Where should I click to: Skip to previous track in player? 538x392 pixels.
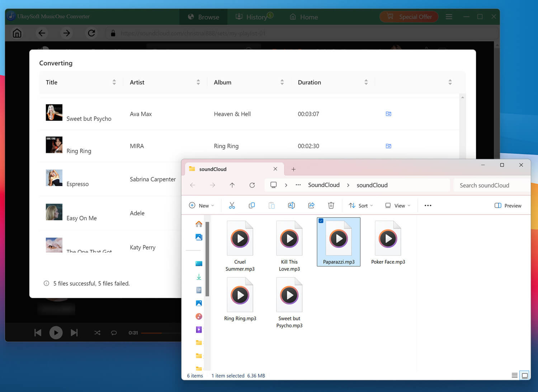tap(38, 333)
